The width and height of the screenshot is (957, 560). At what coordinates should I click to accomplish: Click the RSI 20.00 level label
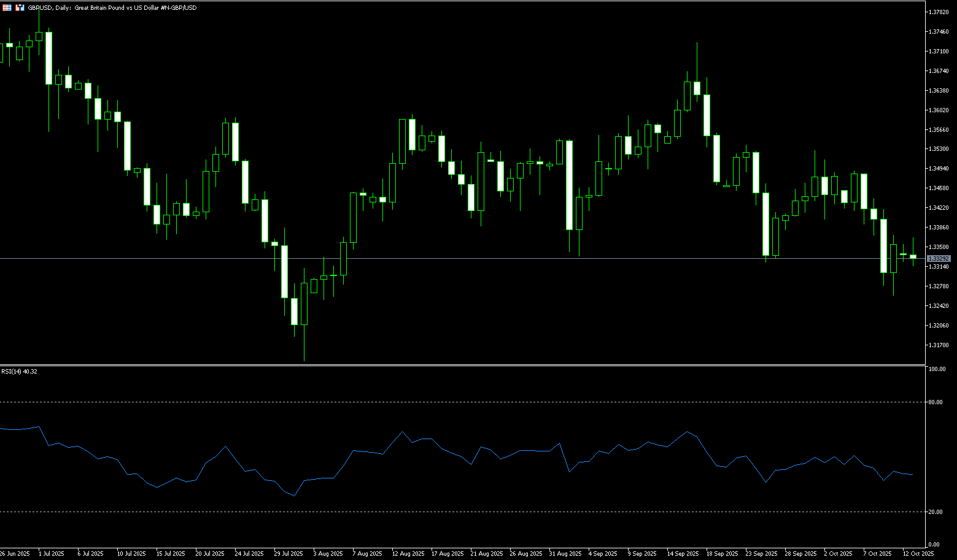coord(936,512)
